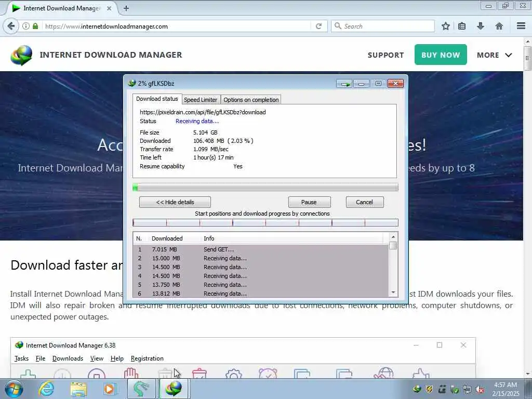
Task: Go to the browser home icon
Action: (x=499, y=26)
